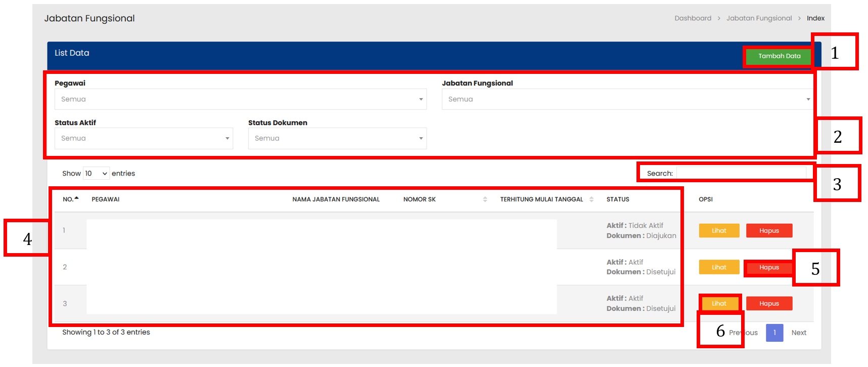Open row 3 with Lihat button
The height and width of the screenshot is (367, 868).
pyautogui.click(x=719, y=304)
